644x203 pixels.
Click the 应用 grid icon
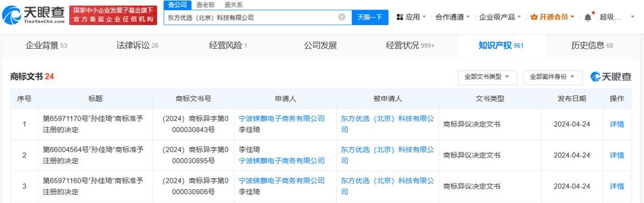coord(400,17)
